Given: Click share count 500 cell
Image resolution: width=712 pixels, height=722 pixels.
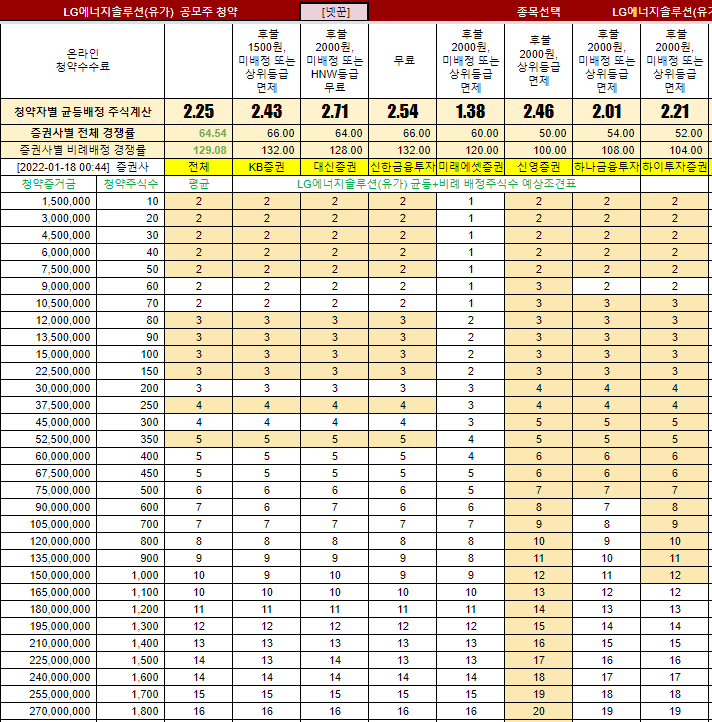Looking at the screenshot, I should coord(131,490).
